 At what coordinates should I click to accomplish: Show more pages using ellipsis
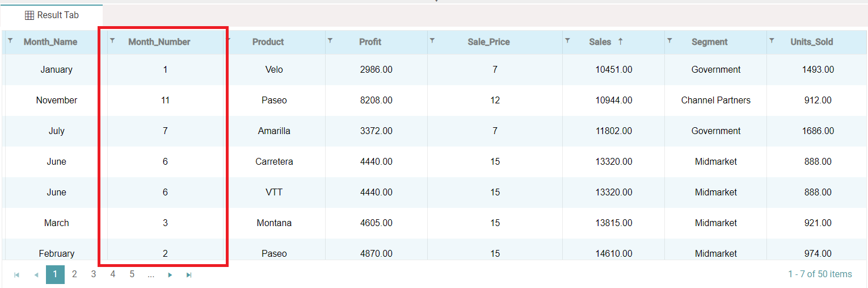tap(151, 274)
